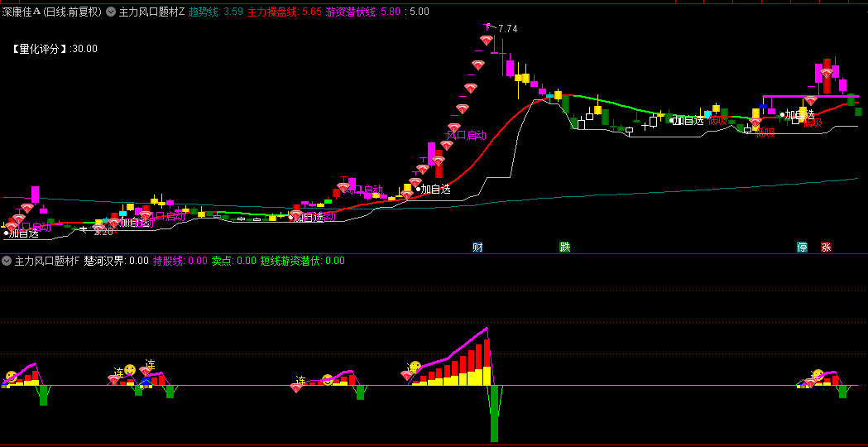868x447 pixels.
Task: Click the diamond icon beside the 7.74 peak
Action: (487, 41)
